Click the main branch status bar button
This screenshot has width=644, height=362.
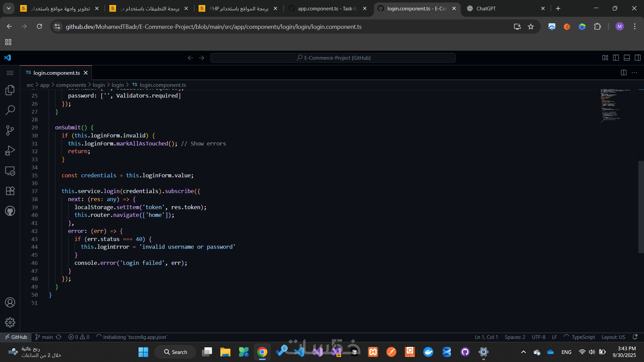(44, 337)
